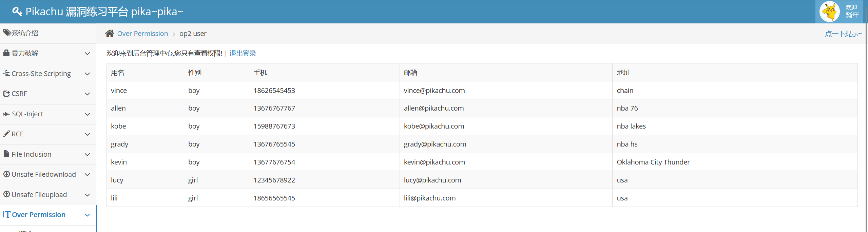Click the Unsafe Fileupload arrow icon
The image size is (868, 232).
6,194
